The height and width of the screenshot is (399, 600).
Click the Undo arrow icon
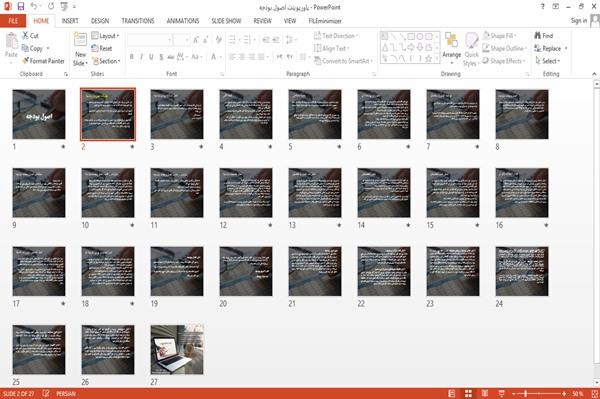[x=34, y=7]
